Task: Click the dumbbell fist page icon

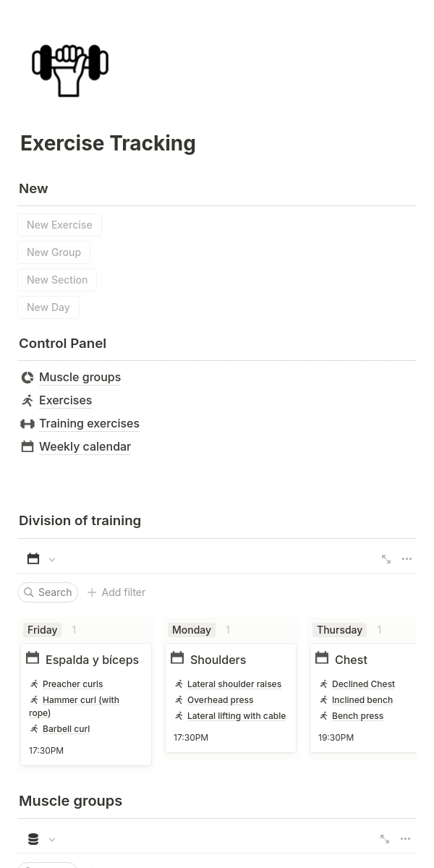Action: 70,71
